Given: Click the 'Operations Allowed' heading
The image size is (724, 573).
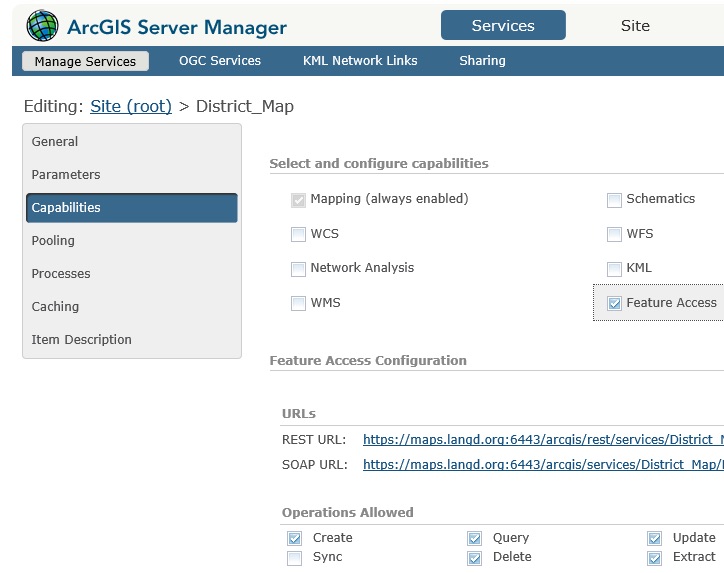Looking at the screenshot, I should click(347, 513).
